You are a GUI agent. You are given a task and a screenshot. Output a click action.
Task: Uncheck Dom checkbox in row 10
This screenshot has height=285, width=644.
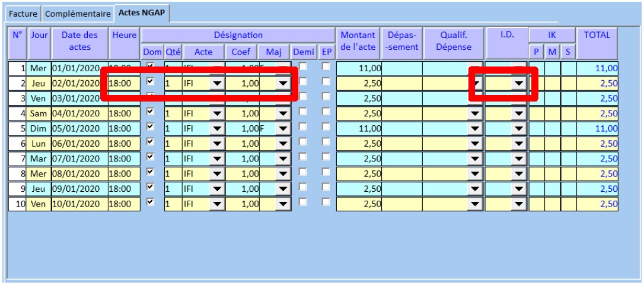[150, 202]
